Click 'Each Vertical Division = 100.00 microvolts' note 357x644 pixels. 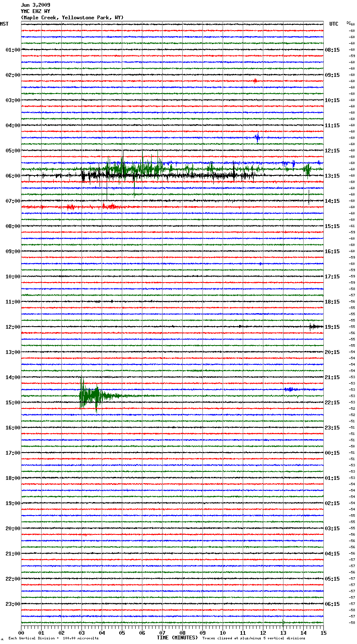click(x=53, y=638)
